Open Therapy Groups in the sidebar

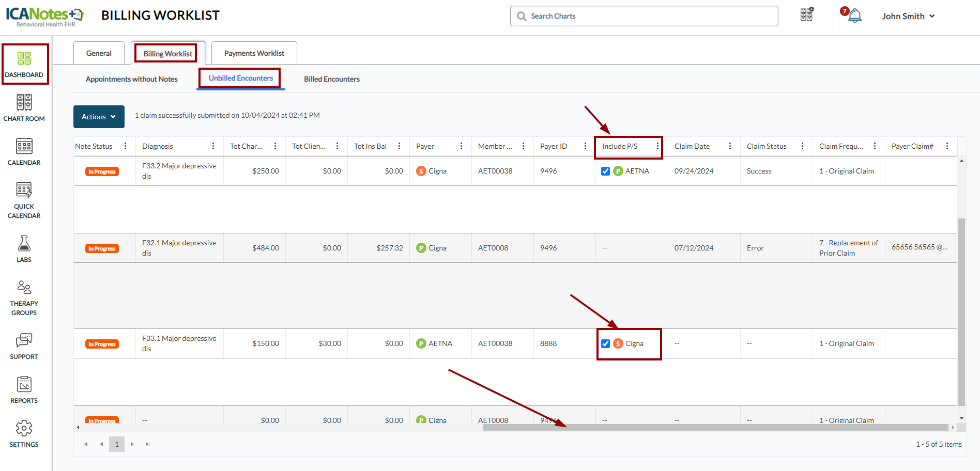24,297
